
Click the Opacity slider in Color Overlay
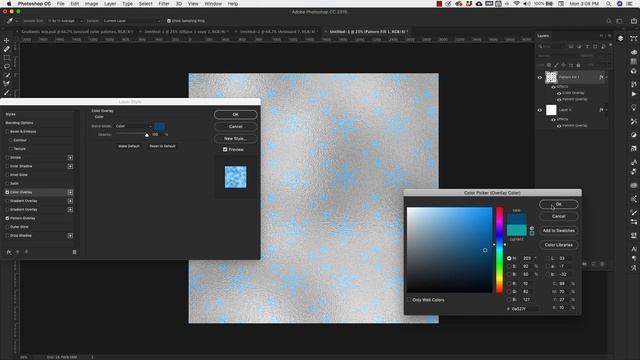click(132, 134)
